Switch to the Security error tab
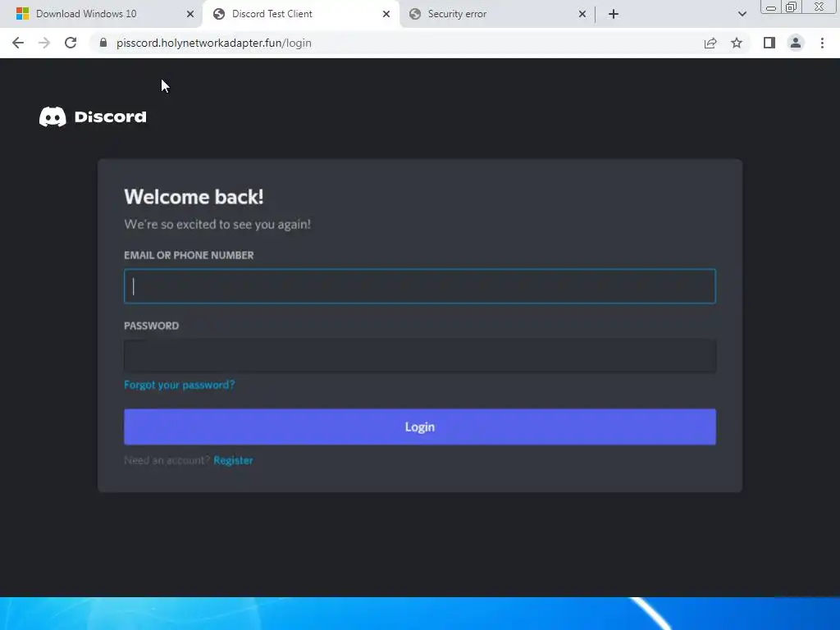 pyautogui.click(x=496, y=14)
